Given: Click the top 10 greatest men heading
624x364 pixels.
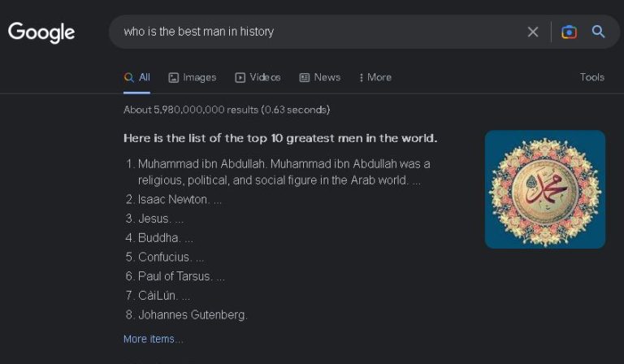Looking at the screenshot, I should tap(280, 138).
